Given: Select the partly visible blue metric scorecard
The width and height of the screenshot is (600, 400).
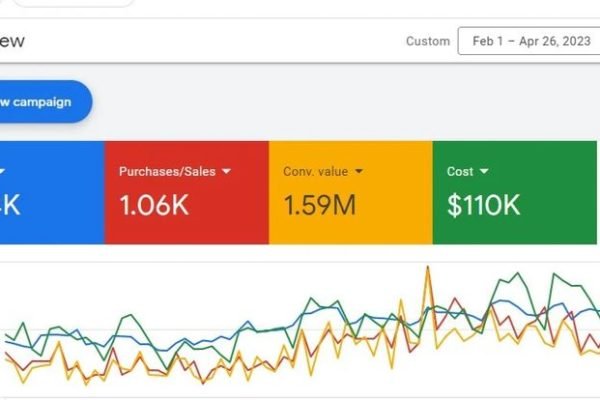Looking at the screenshot, I should click(x=52, y=193).
